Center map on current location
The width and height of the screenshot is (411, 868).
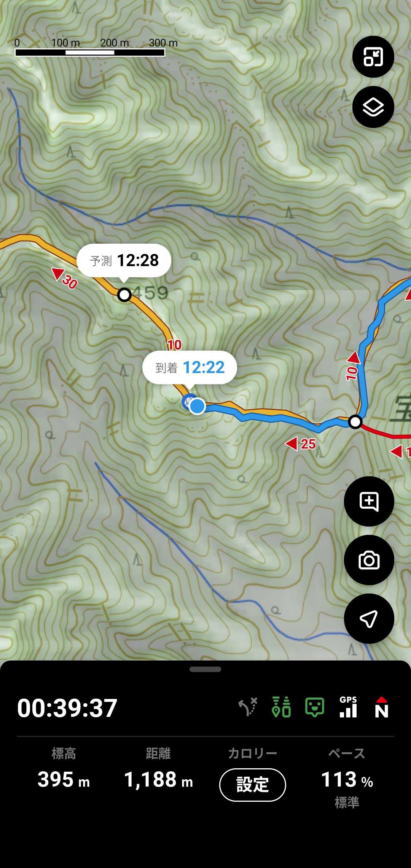coord(369,619)
